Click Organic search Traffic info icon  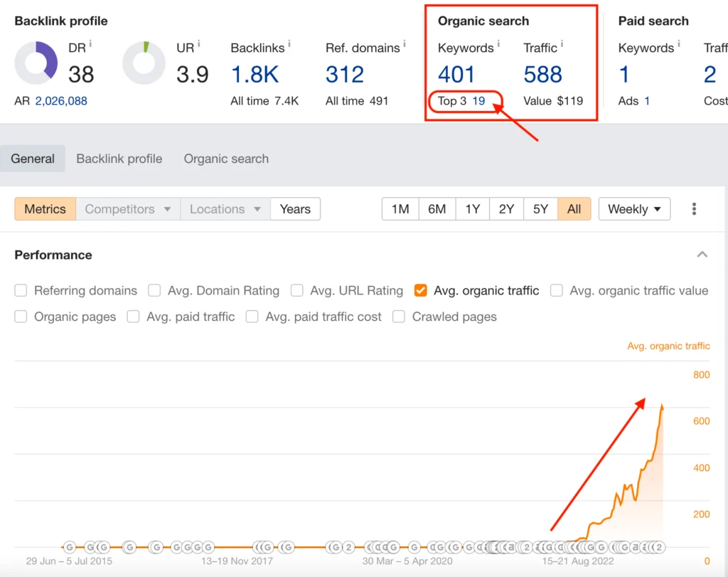click(562, 44)
